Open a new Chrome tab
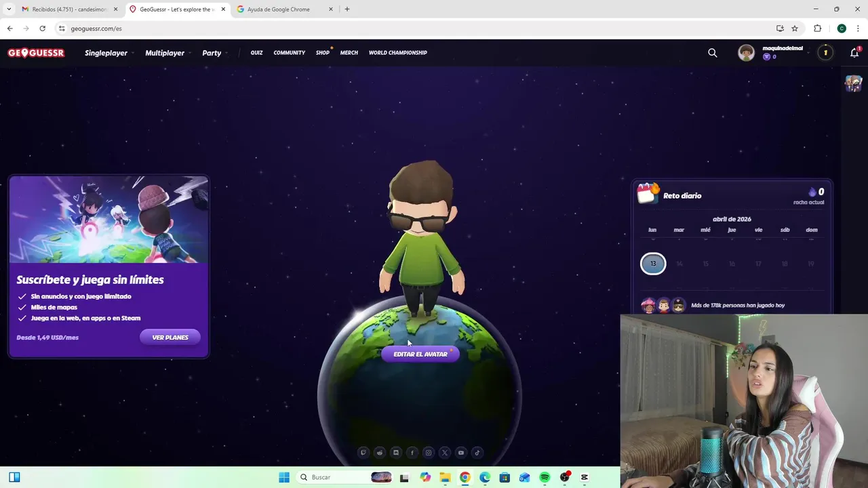The width and height of the screenshot is (868, 488). click(x=347, y=9)
